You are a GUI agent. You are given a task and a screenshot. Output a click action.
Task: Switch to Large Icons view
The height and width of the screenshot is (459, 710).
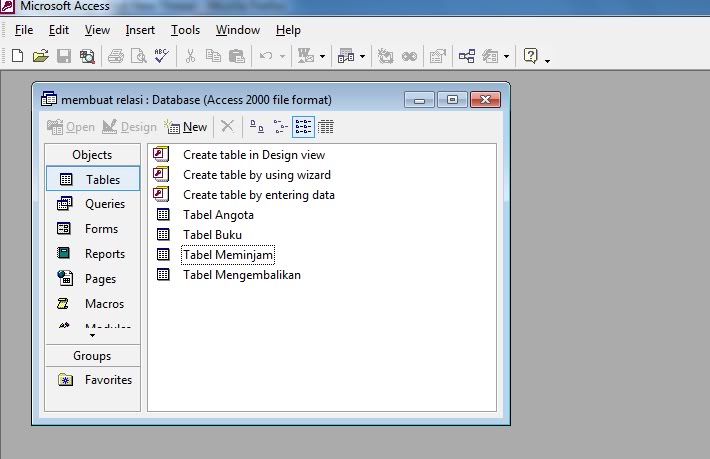(257, 127)
